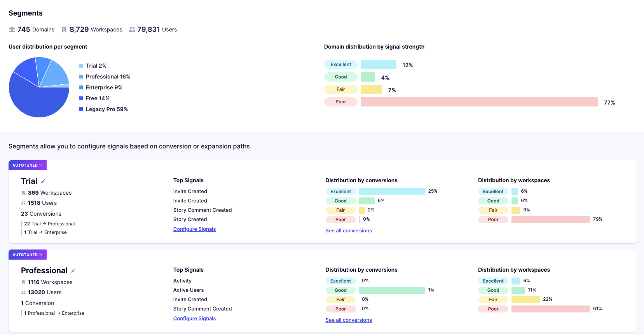Viewport: 644px width, 335px height.
Task: Click the 'Story Created' signal in Trial
Action: click(x=190, y=220)
